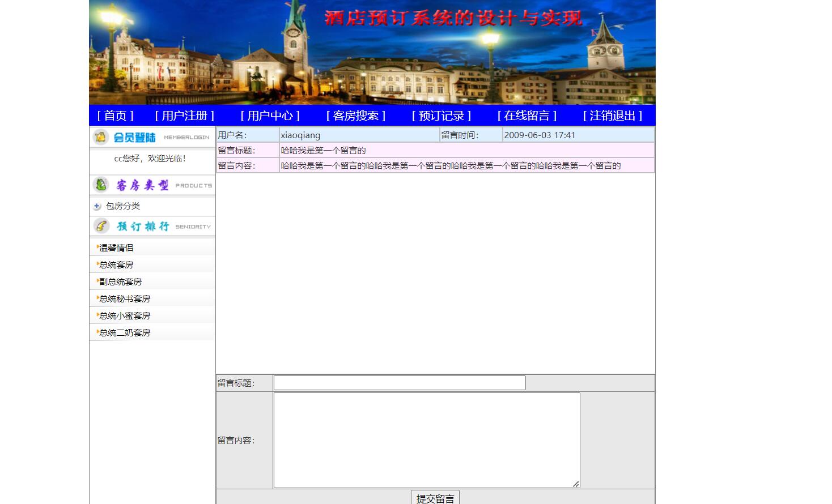Click the 会员登陆 header icon
This screenshot has width=832, height=504.
click(x=101, y=137)
